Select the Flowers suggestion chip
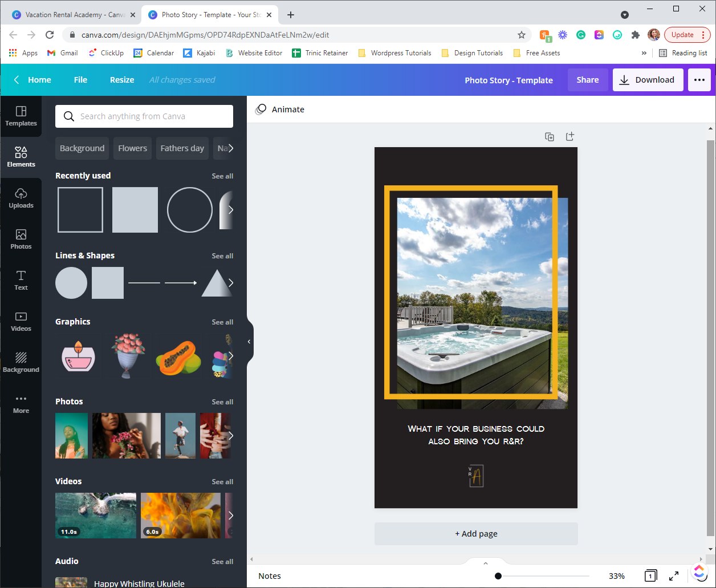The height and width of the screenshot is (588, 716). click(132, 148)
